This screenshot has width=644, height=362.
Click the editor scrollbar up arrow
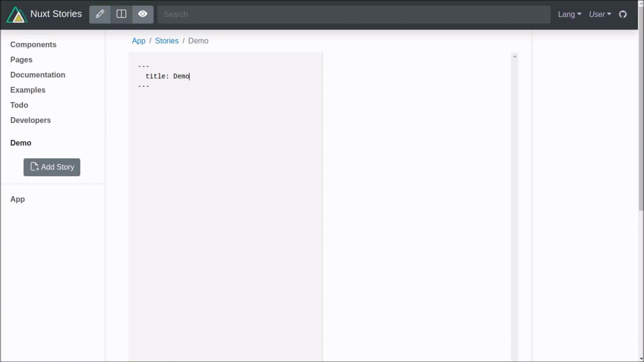515,56
